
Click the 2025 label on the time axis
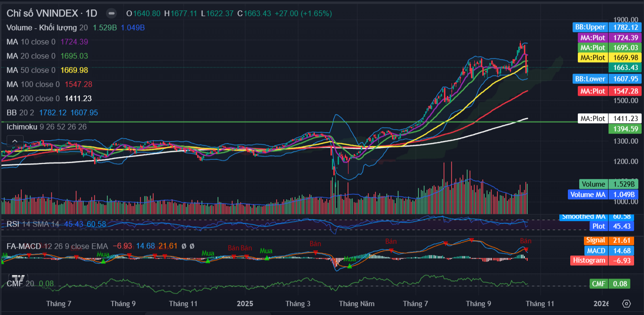click(x=245, y=303)
